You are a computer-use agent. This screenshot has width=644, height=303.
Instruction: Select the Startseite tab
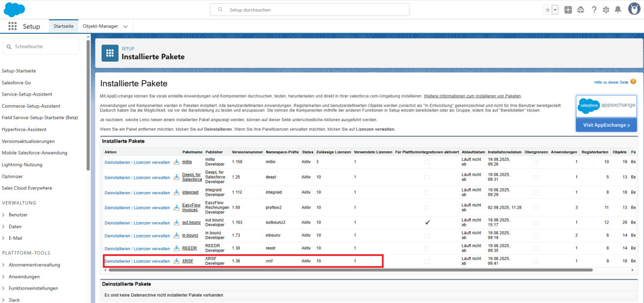(x=63, y=26)
